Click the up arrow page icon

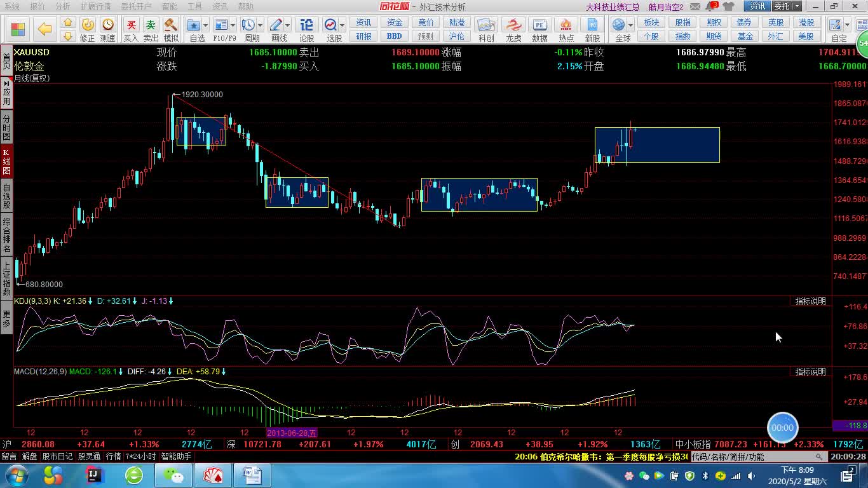68,24
